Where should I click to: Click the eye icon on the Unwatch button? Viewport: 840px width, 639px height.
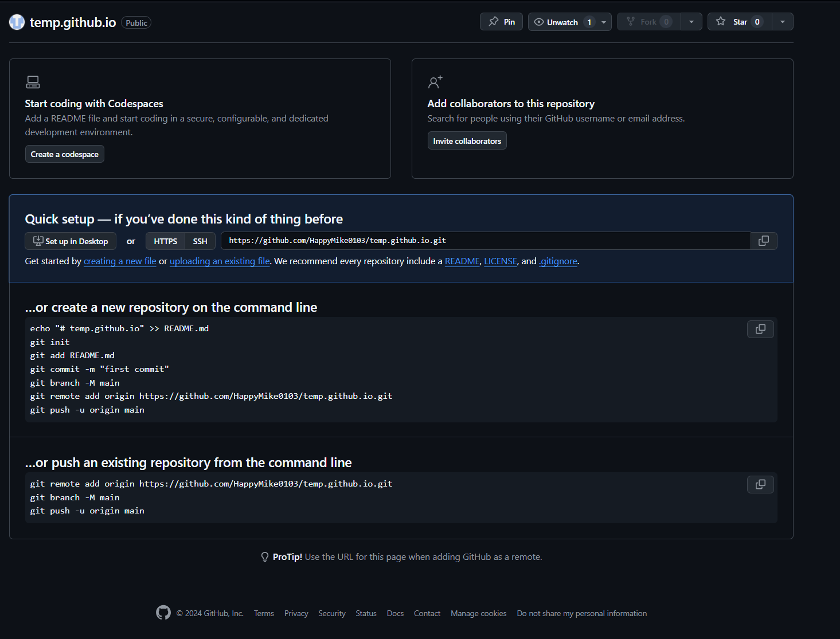[x=539, y=22]
